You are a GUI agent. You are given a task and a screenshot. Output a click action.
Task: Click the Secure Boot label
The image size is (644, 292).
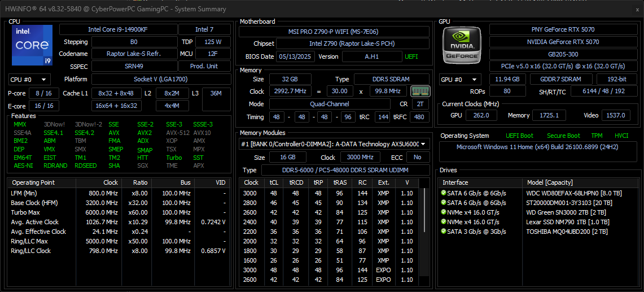tap(563, 136)
